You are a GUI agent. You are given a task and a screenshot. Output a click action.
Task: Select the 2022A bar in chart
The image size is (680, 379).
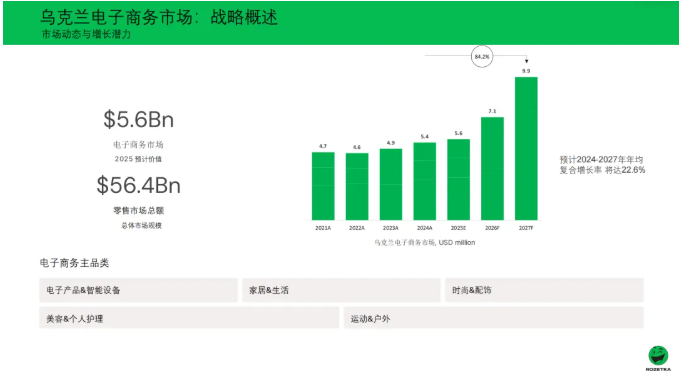click(x=357, y=186)
